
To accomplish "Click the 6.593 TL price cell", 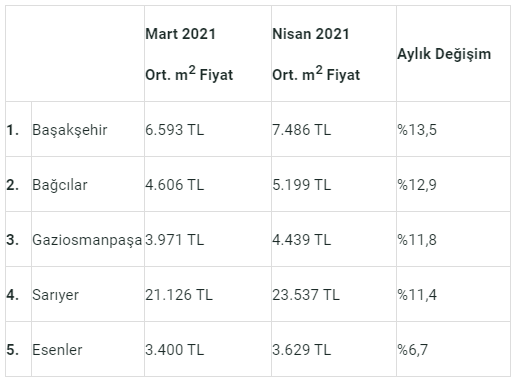I will [x=208, y=129].
